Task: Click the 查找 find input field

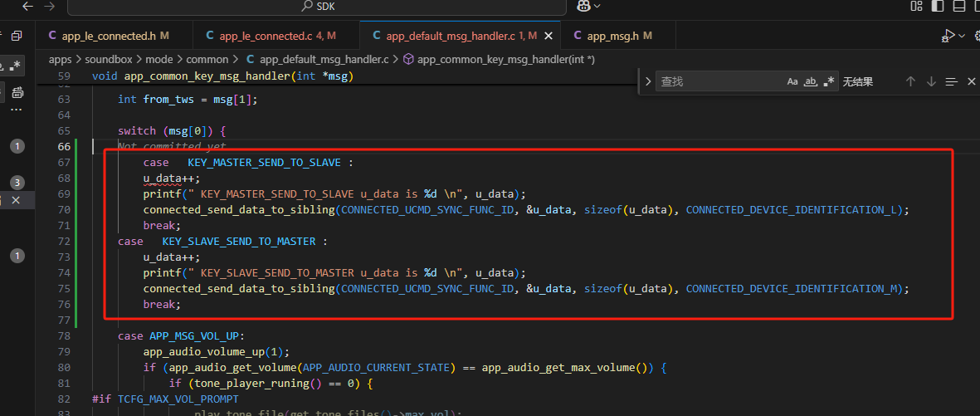Action: (x=720, y=81)
